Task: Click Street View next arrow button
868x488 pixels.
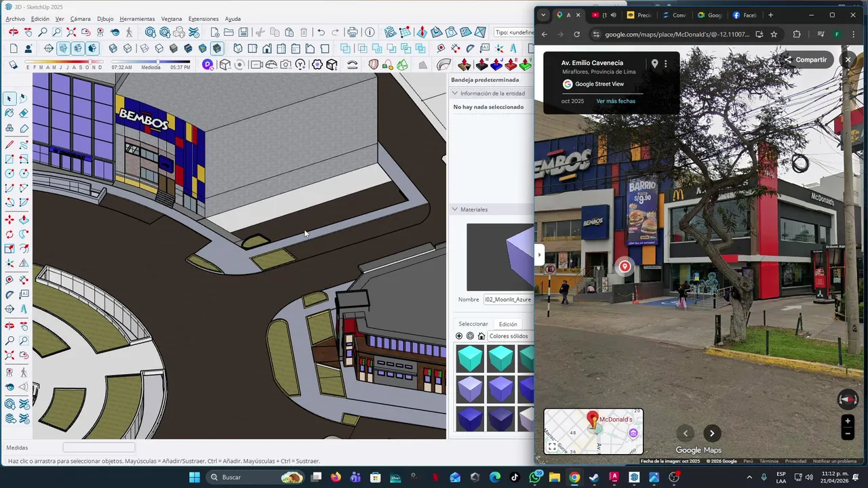Action: (x=712, y=434)
